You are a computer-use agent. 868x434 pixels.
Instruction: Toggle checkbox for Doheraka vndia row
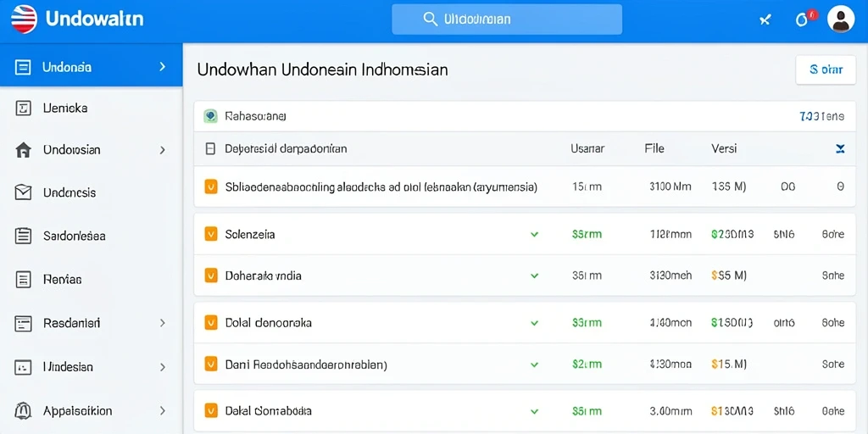(210, 275)
